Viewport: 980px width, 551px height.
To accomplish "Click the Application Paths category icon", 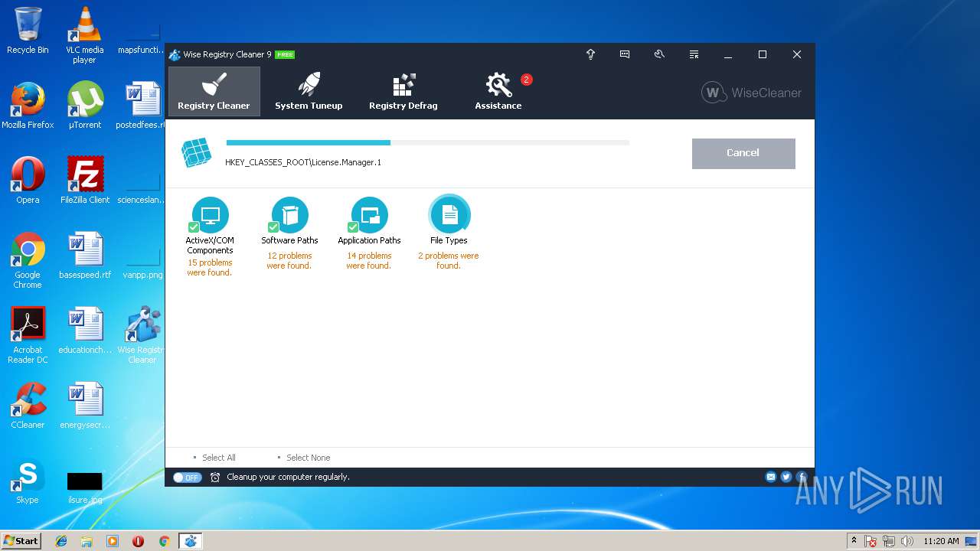I will [370, 215].
